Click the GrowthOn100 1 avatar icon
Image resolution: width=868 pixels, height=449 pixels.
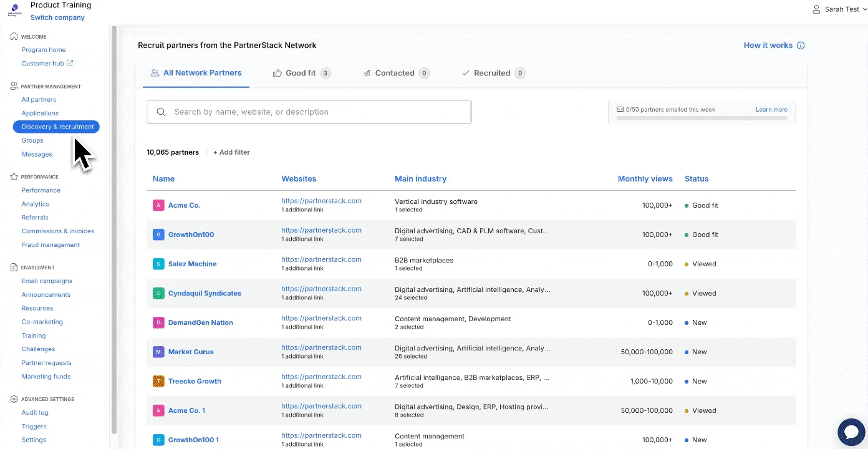point(158,440)
